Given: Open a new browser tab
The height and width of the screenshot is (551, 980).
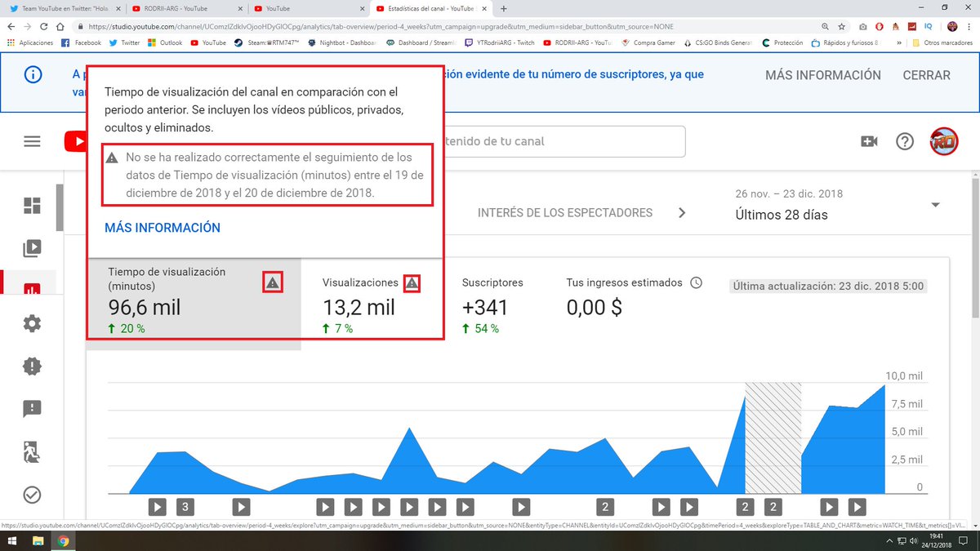Looking at the screenshot, I should coord(503,8).
